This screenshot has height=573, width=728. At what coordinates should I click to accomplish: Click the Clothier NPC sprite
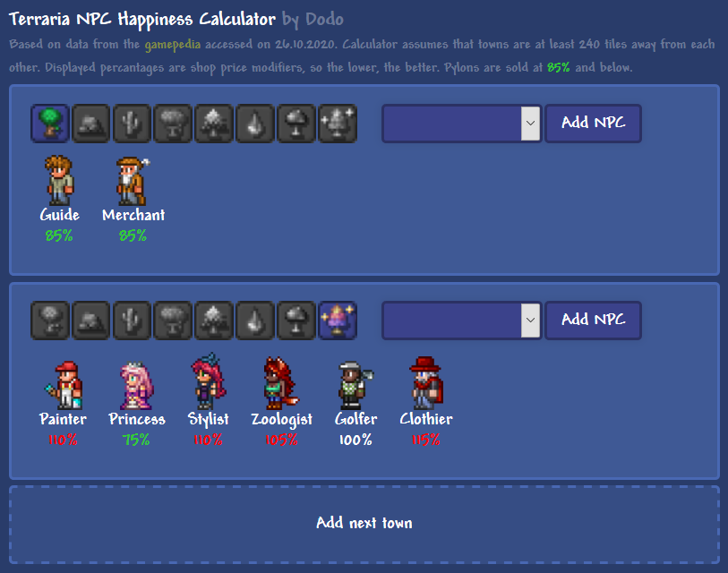coord(426,383)
